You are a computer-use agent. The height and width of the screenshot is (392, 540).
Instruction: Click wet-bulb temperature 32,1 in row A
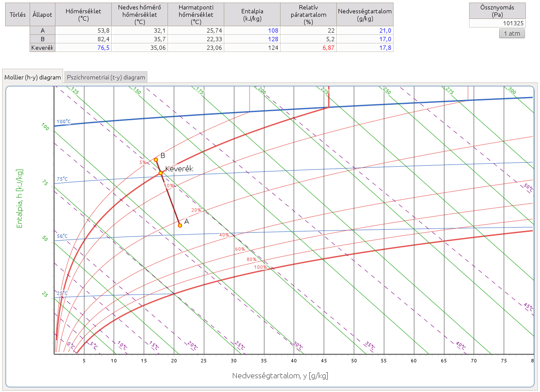[x=140, y=30]
